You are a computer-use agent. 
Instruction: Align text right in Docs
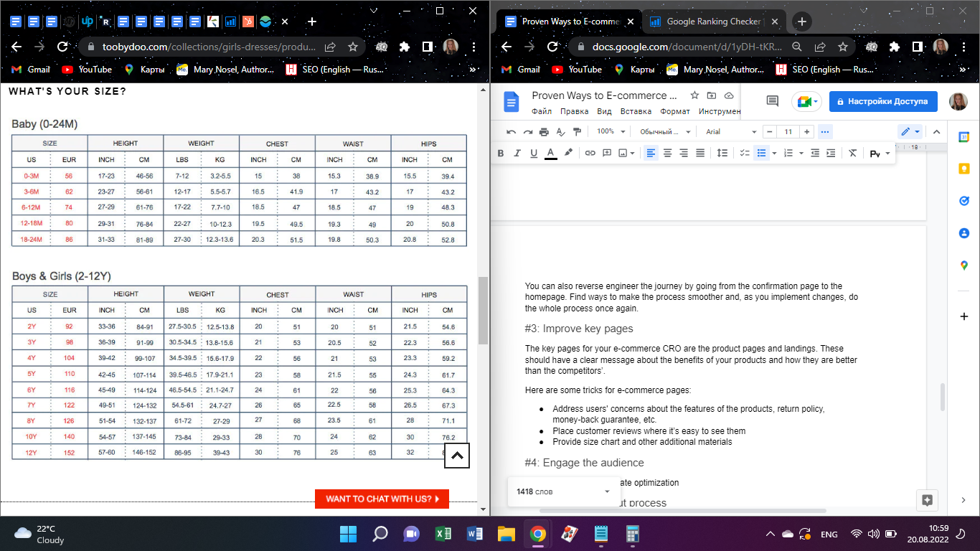[684, 153]
